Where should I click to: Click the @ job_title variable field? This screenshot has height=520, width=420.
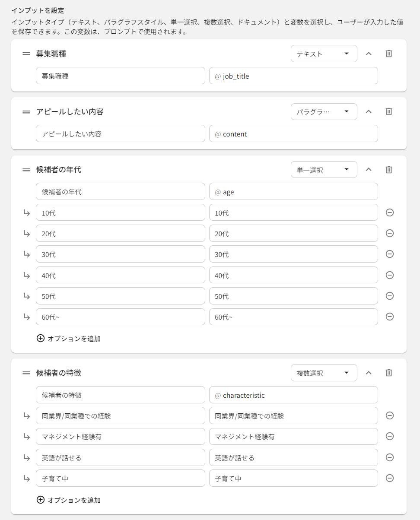tap(293, 76)
